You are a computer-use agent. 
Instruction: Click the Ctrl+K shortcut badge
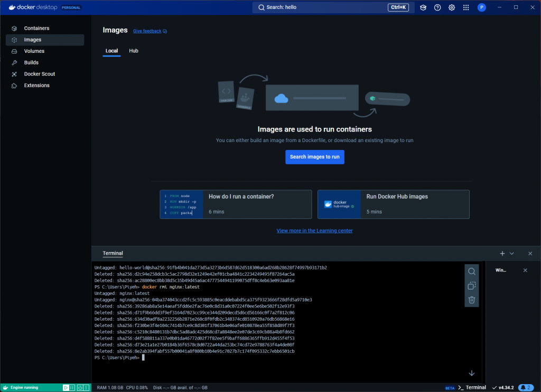[398, 7]
